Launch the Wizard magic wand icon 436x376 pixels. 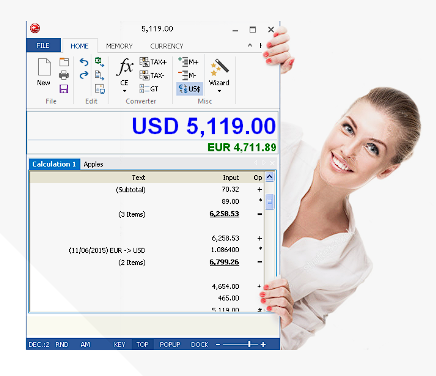(219, 68)
